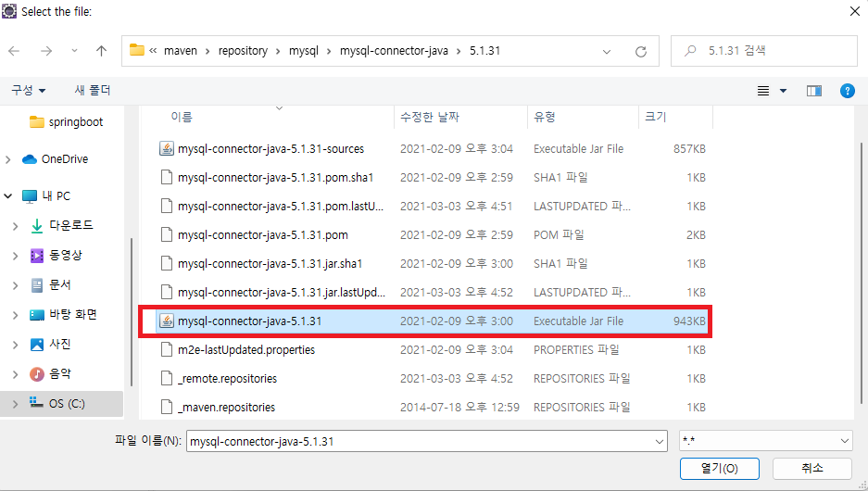
Task: Create a new folder with 새 폴더
Action: pos(93,90)
